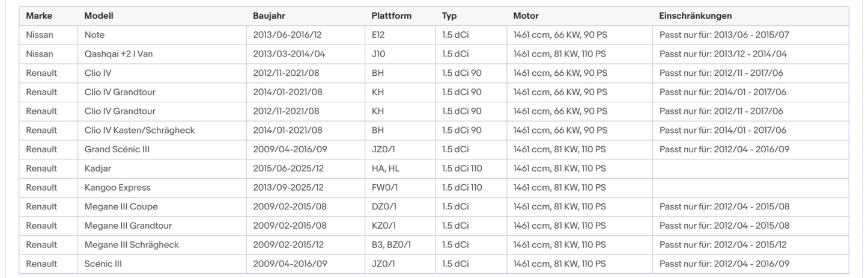Image resolution: width=868 pixels, height=278 pixels.
Task: Click the Grand Scénic III cell
Action: (117, 149)
